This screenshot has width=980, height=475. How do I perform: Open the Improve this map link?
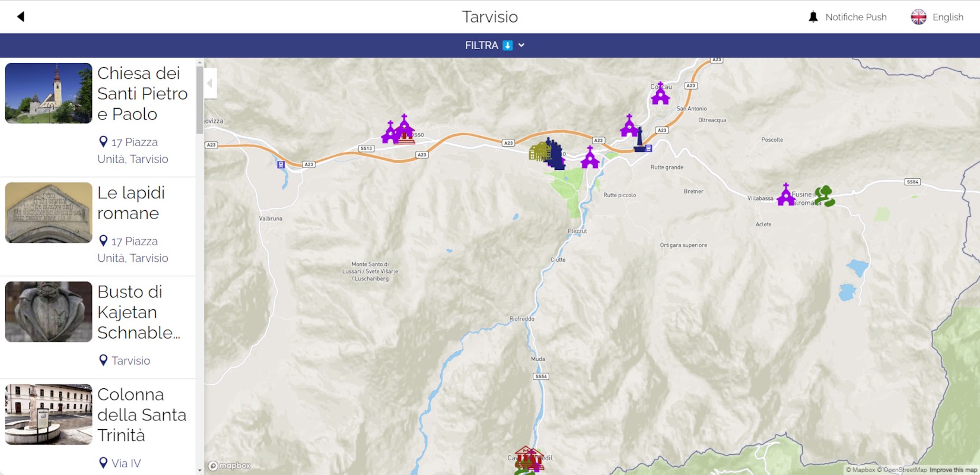(x=953, y=470)
